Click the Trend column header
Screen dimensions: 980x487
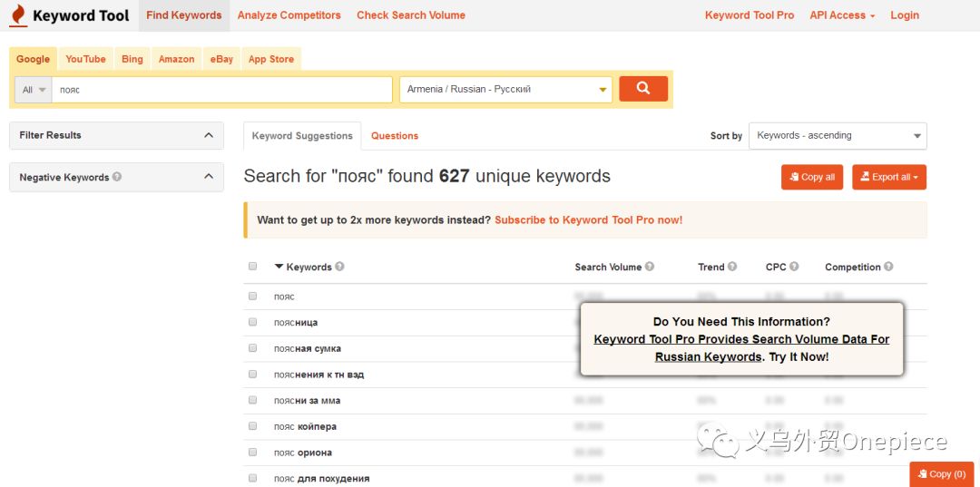(x=710, y=267)
